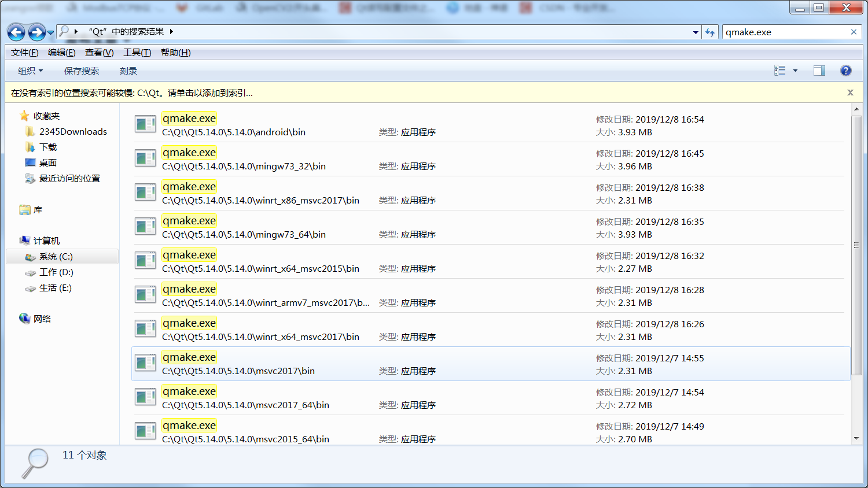Click the 保存搜索 button
Viewport: 868px width, 488px height.
(x=82, y=71)
